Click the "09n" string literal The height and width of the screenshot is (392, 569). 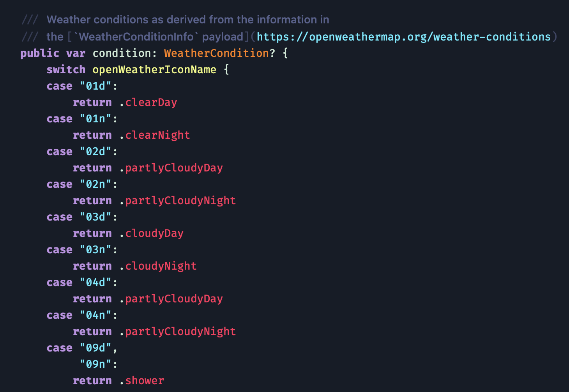pyautogui.click(x=96, y=364)
